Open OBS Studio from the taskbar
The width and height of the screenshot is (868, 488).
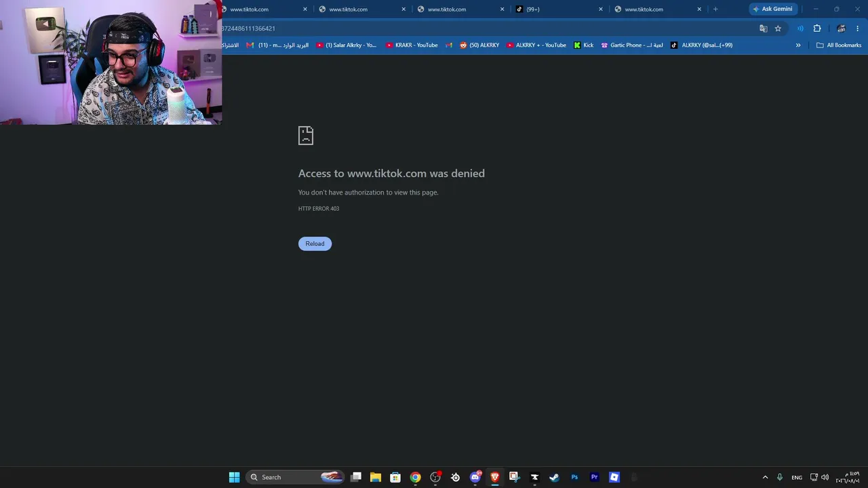pyautogui.click(x=435, y=477)
